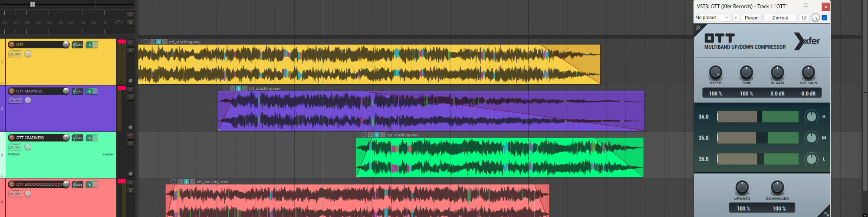The height and width of the screenshot is (217, 868).
Task: Click the trim envelope button on OTT track
Action: [x=15, y=54]
